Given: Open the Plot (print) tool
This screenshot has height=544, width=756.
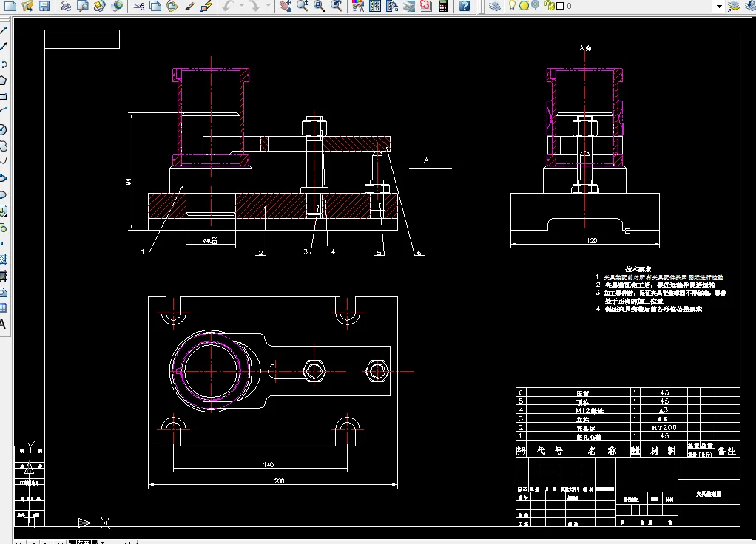Looking at the screenshot, I should click(x=66, y=7).
